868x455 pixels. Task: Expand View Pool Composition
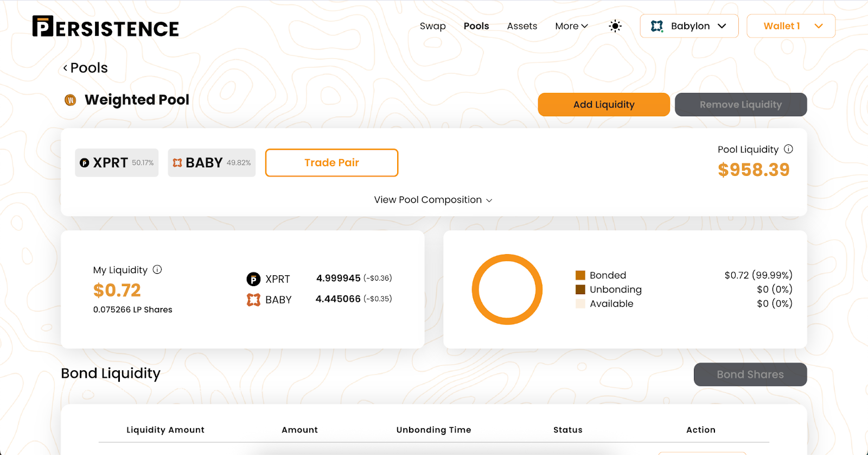(x=433, y=200)
